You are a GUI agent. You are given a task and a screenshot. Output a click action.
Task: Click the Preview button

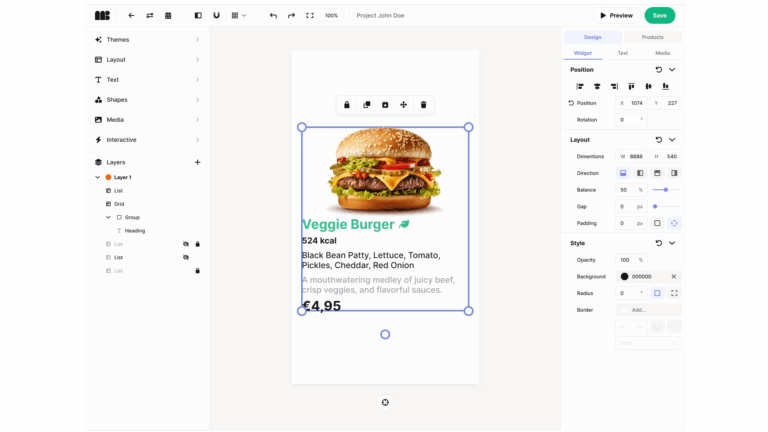tap(617, 16)
